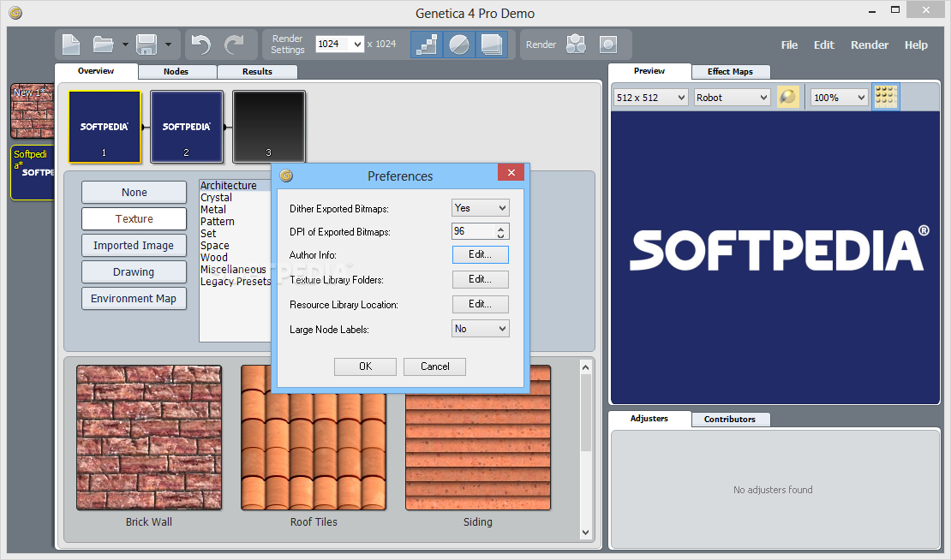Click Edit next to Resource Library Location

481,304
